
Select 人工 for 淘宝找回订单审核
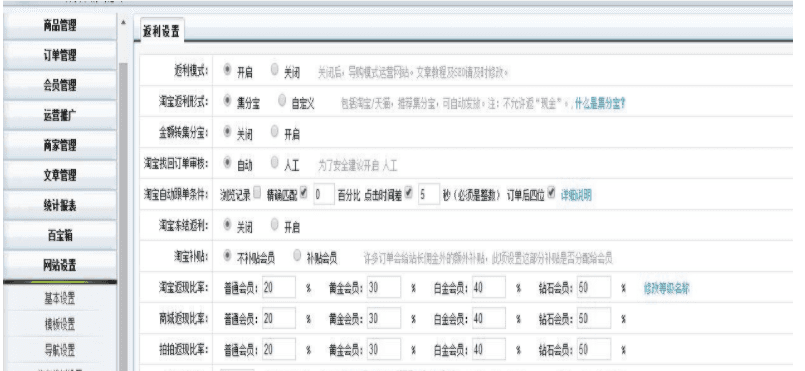[x=274, y=163]
